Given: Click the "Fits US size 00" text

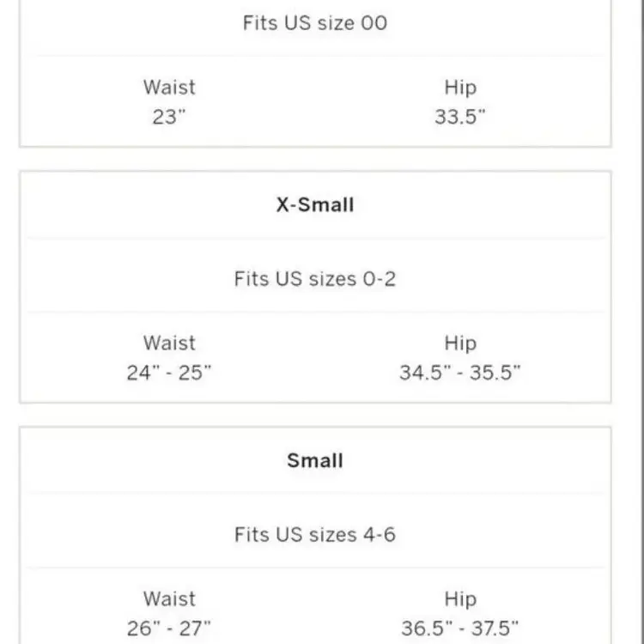Looking at the screenshot, I should coord(314,23).
